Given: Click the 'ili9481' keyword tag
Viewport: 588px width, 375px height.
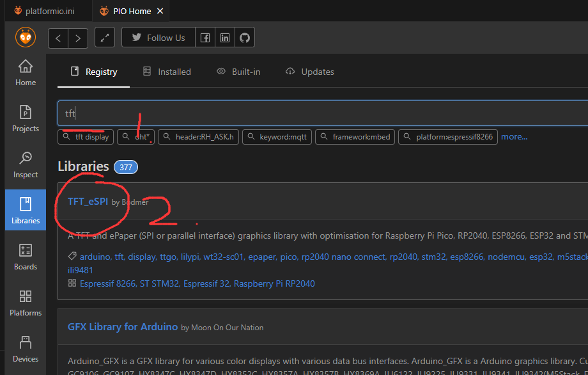Looking at the screenshot, I should click(81, 270).
